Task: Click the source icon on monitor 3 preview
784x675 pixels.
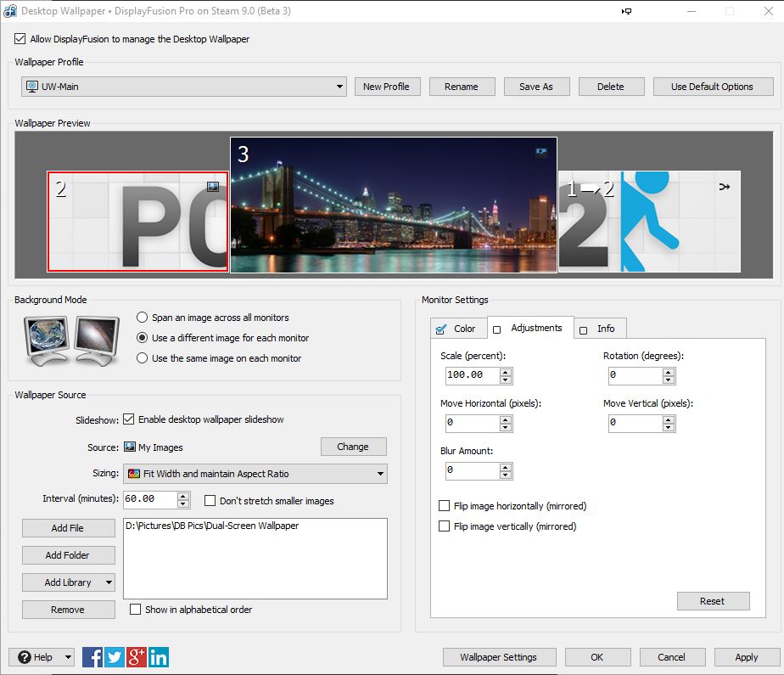Action: click(x=541, y=153)
